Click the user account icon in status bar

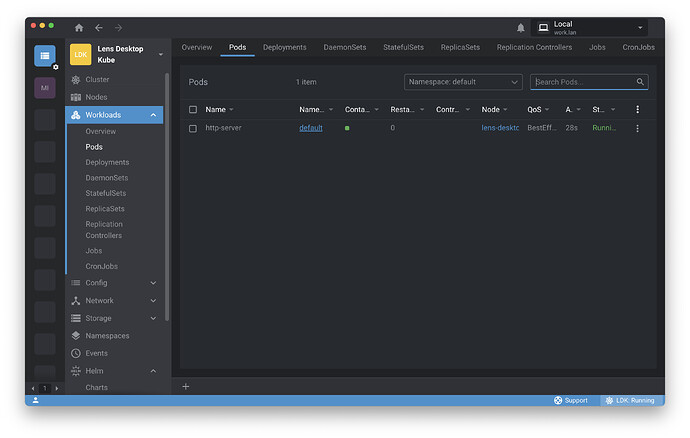(x=36, y=400)
